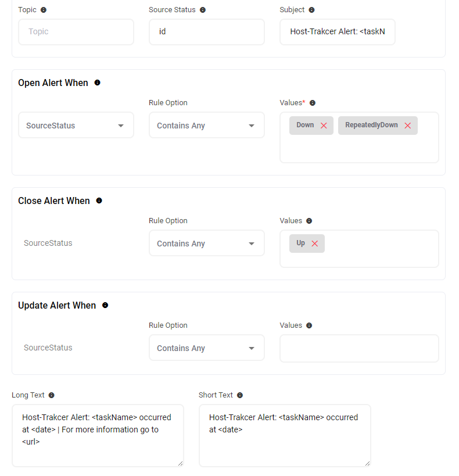Image resolution: width=459 pixels, height=476 pixels.
Task: Remove the Up value chip
Action: click(315, 244)
